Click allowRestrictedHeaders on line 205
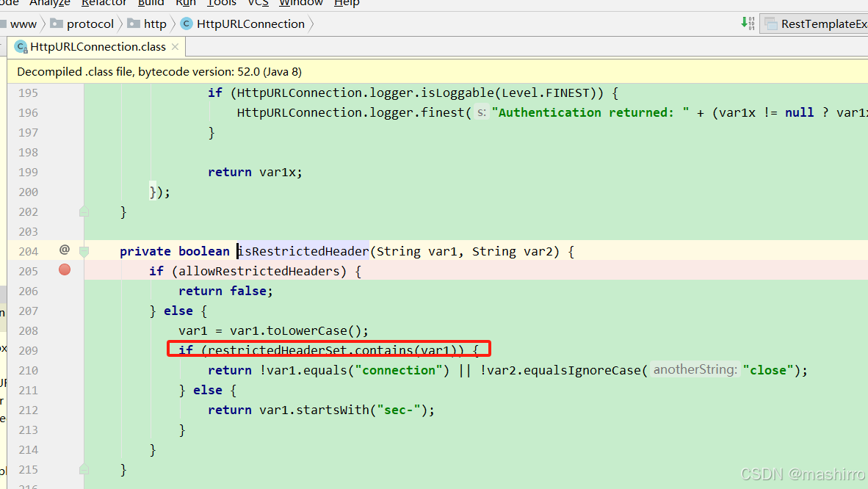 click(258, 272)
